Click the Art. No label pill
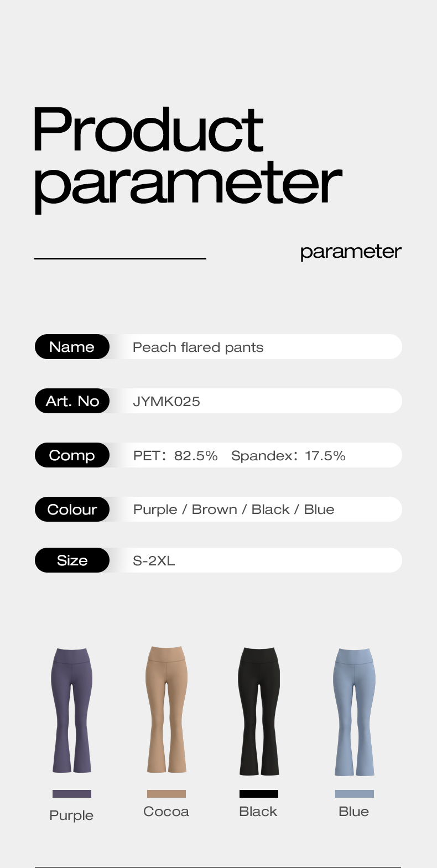 [72, 401]
